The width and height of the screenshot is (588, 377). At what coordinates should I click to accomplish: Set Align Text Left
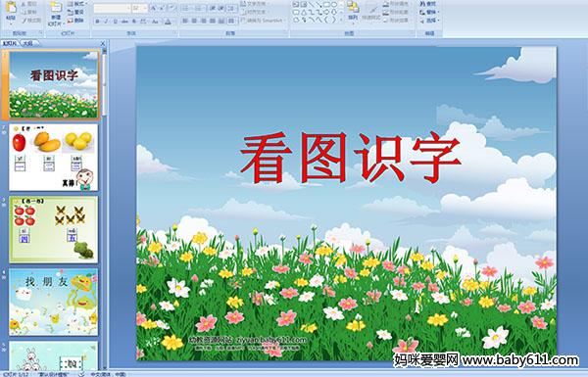click(x=185, y=21)
